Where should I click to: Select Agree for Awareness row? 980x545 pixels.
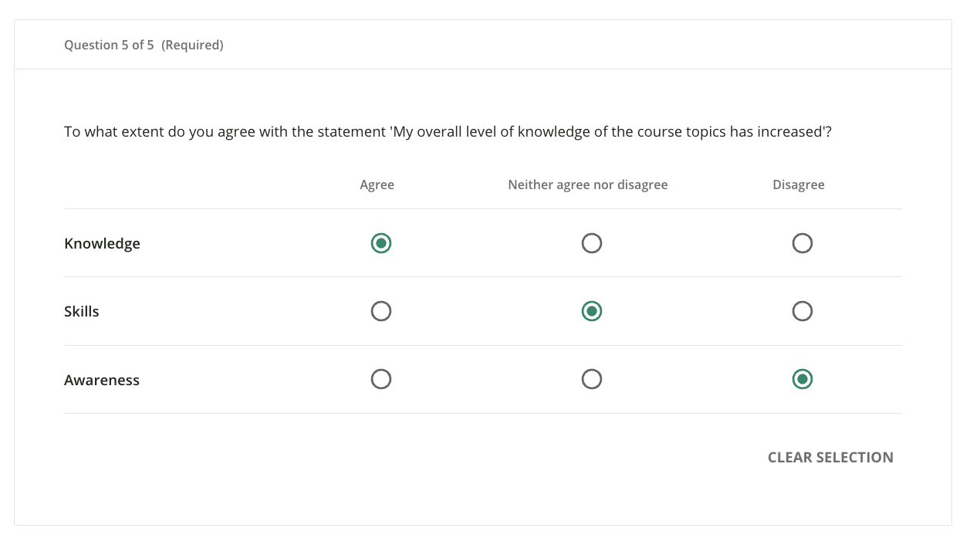380,379
